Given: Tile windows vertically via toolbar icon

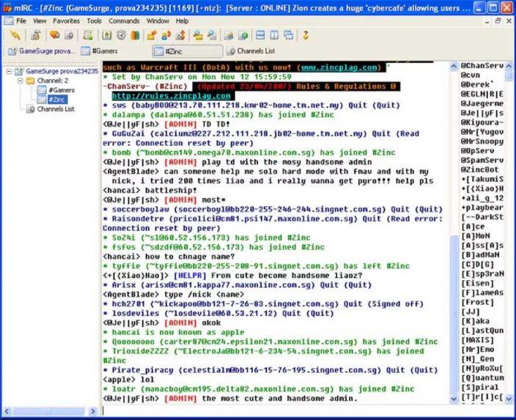Looking at the screenshot, I should [x=274, y=35].
